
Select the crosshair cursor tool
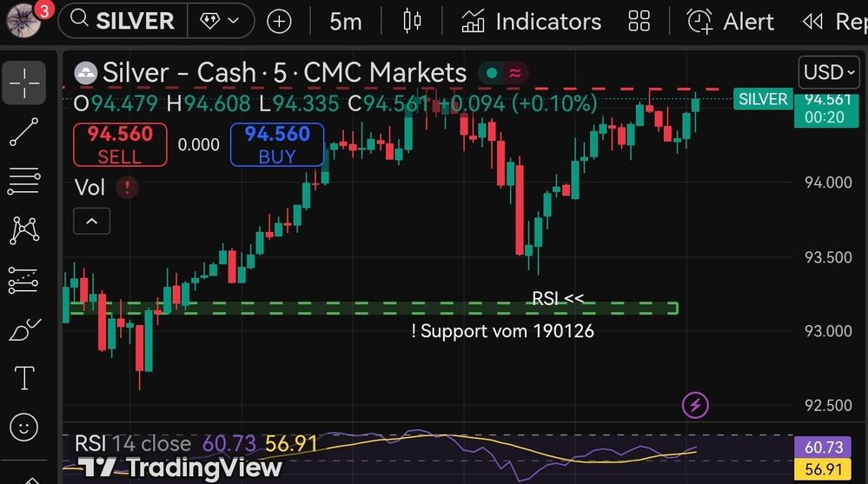point(23,83)
